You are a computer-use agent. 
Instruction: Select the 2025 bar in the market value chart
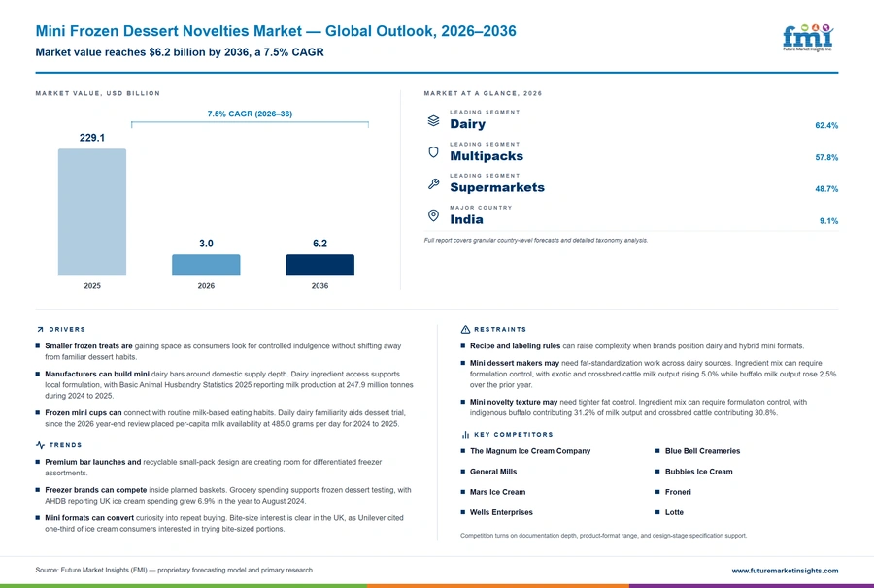click(x=92, y=212)
